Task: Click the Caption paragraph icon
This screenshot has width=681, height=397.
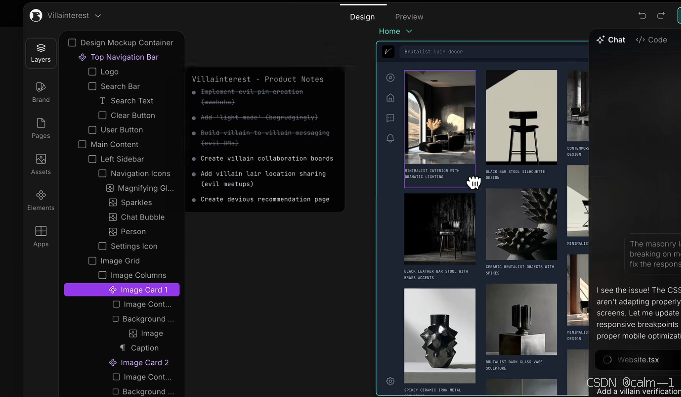Action: pyautogui.click(x=123, y=348)
